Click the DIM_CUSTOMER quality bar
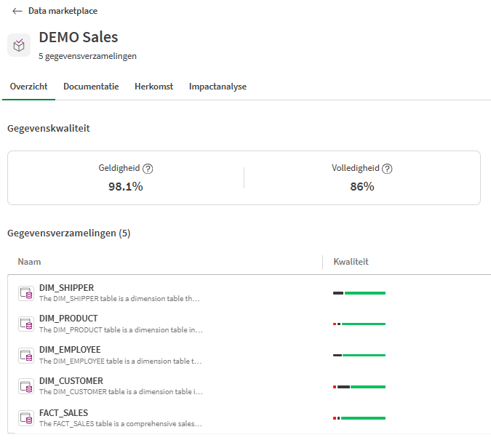 point(359,387)
